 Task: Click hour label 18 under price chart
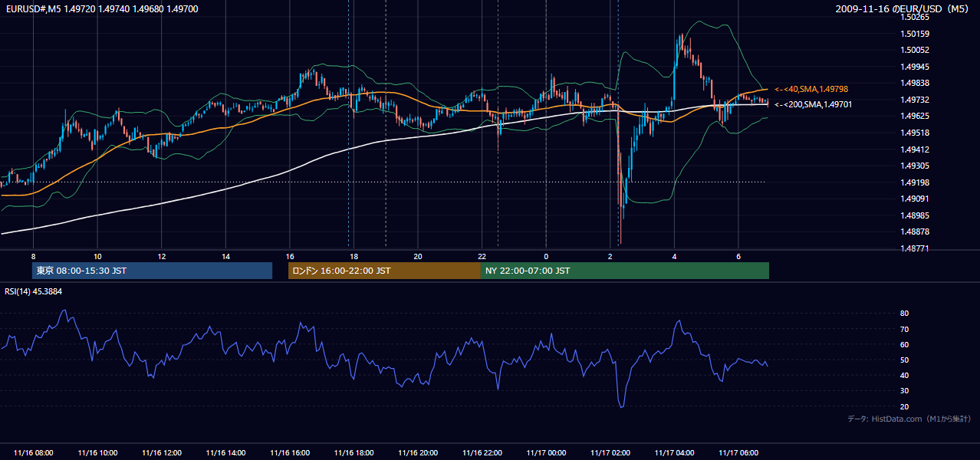pos(354,256)
